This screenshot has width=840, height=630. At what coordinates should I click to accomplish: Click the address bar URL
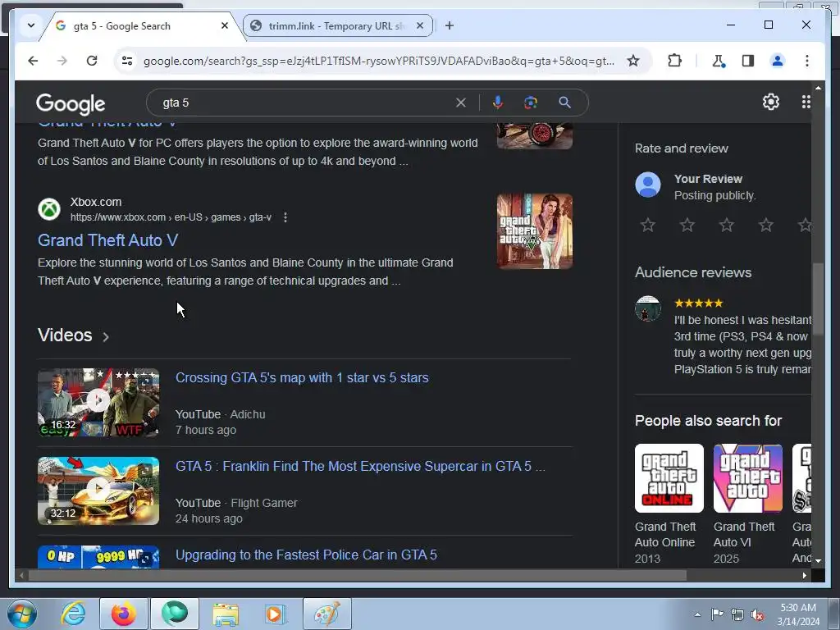tap(379, 61)
